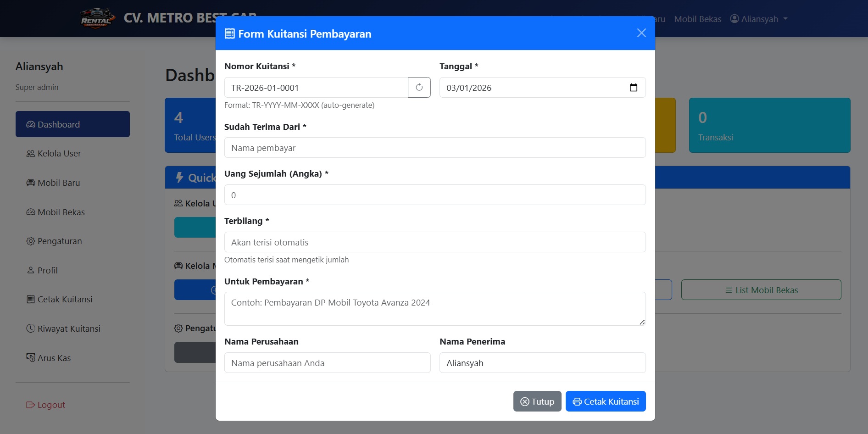Regenerate the receipt number with refresh icon
Image resolution: width=868 pixels, height=434 pixels.
pyautogui.click(x=419, y=87)
